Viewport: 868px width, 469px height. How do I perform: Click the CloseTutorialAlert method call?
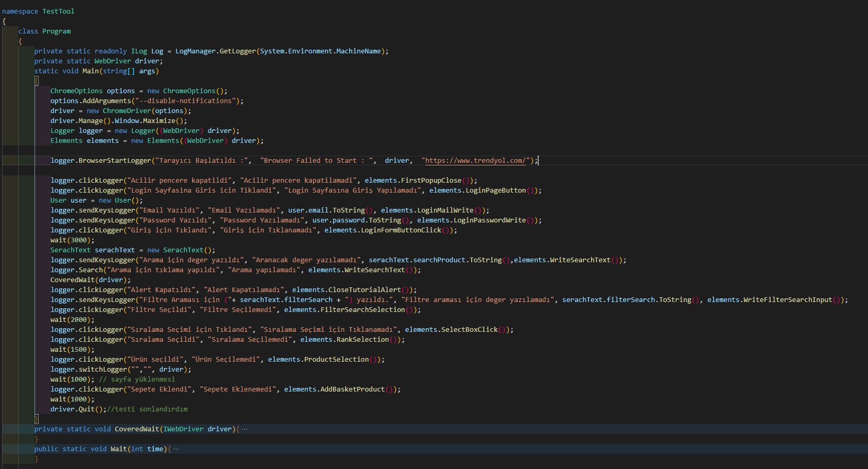coord(364,290)
